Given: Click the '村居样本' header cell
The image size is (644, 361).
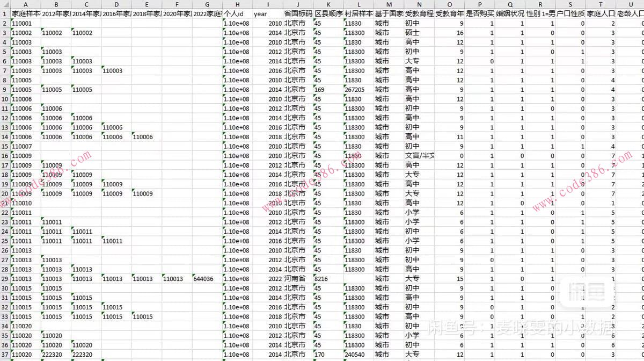Looking at the screenshot, I should point(358,13).
